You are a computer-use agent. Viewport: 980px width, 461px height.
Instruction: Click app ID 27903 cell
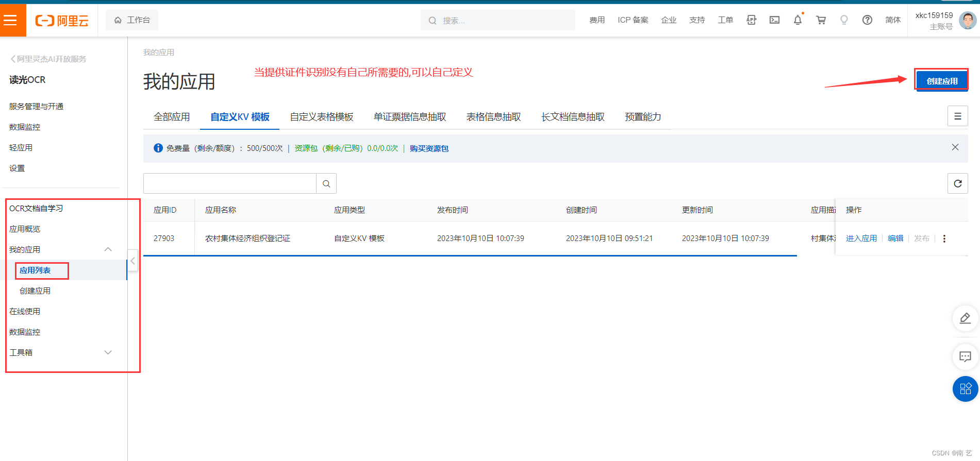164,238
